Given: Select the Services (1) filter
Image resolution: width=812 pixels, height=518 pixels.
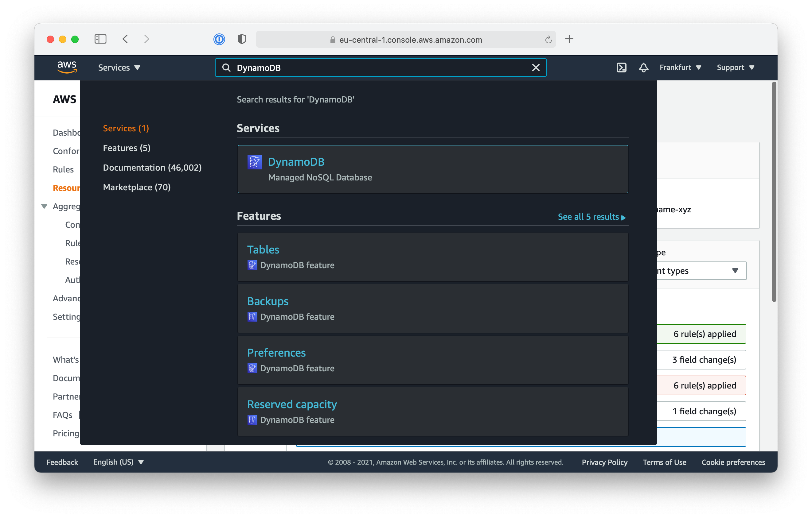Looking at the screenshot, I should [x=126, y=128].
